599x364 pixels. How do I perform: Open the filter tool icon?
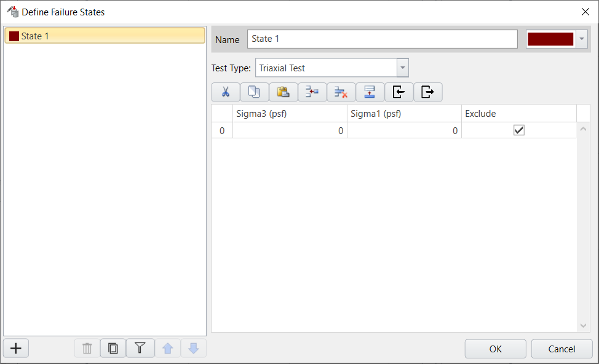[140, 348]
